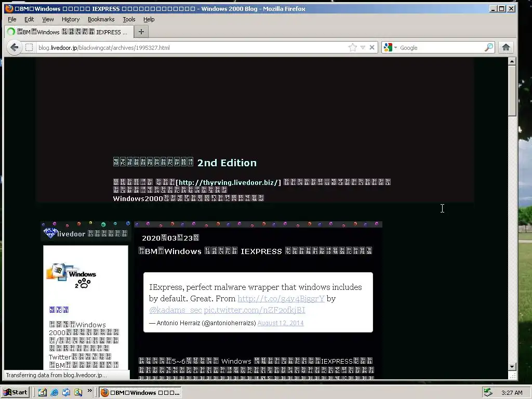Open the Google search engine selector

[390, 47]
